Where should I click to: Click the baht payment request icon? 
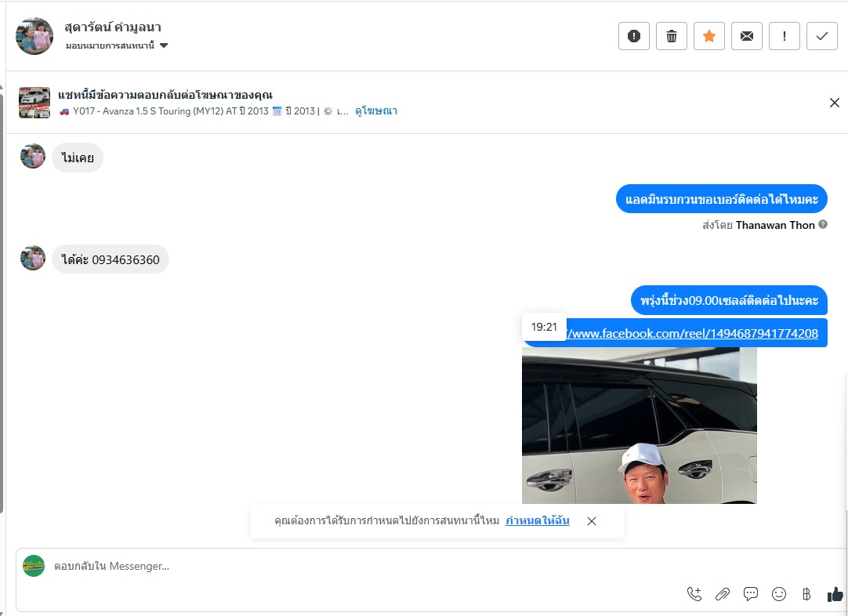pos(806,594)
